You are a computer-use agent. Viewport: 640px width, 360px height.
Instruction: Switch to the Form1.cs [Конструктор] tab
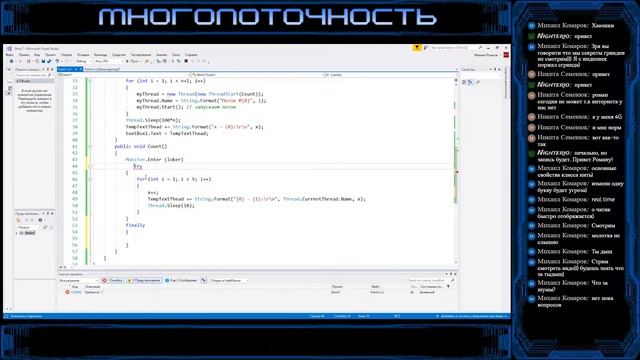tap(102, 69)
